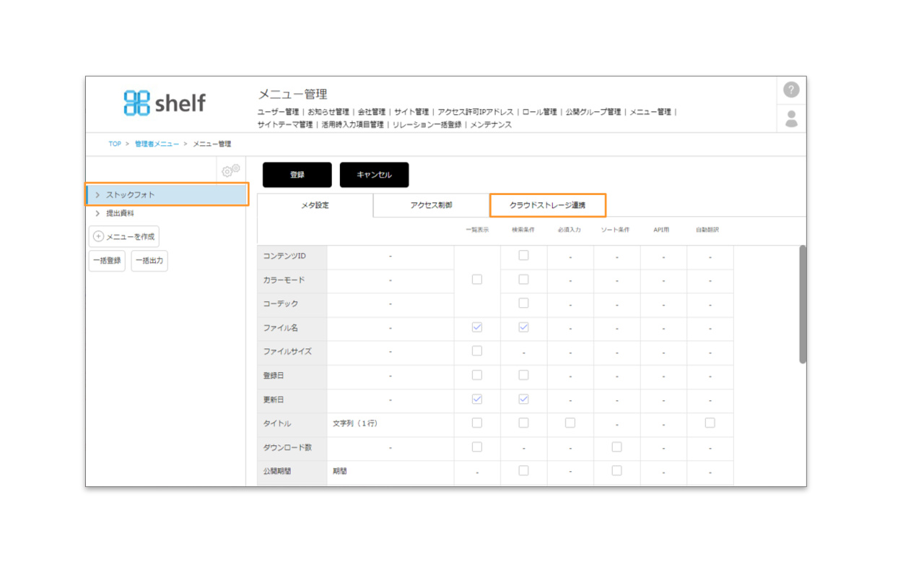Viewport: 924px width, 578px height.
Task: Click the コーデック row label
Action: point(281,304)
